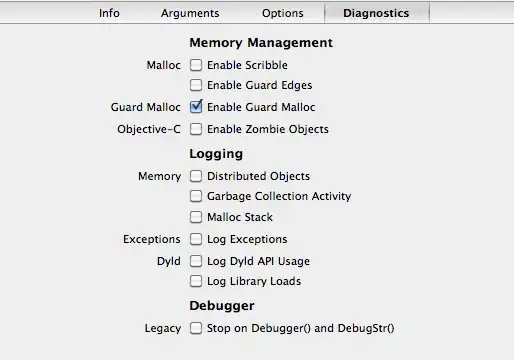This screenshot has width=514, height=360.
Task: Click the Enable Guard Malloc label text
Action: coord(261,107)
